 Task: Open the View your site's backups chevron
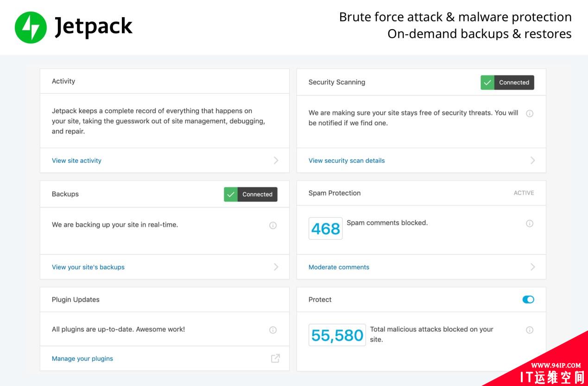[276, 267]
